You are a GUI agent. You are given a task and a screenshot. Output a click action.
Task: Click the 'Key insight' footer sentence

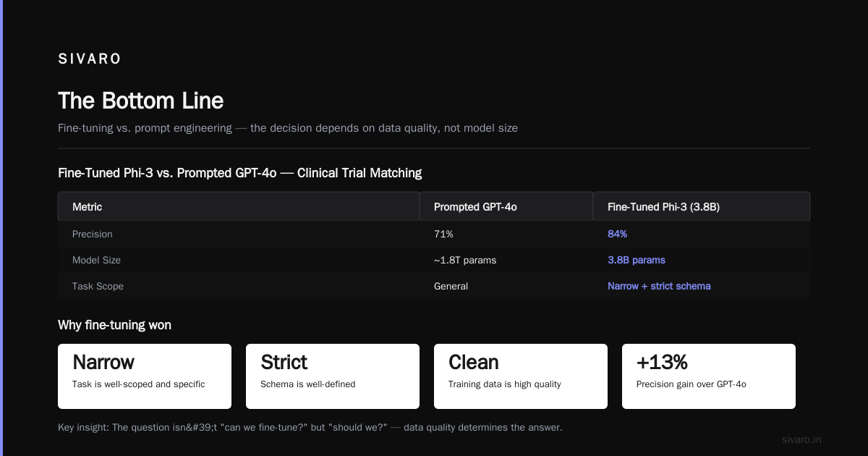(x=310, y=428)
